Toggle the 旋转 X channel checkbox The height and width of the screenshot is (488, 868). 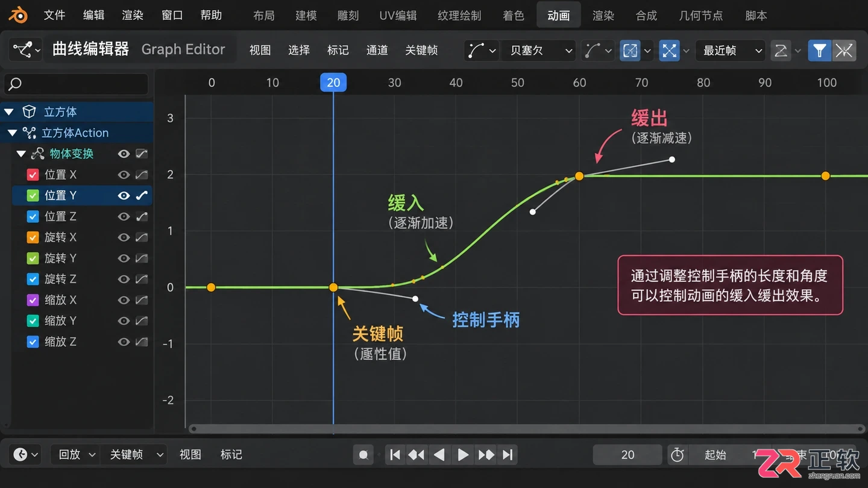(x=33, y=237)
